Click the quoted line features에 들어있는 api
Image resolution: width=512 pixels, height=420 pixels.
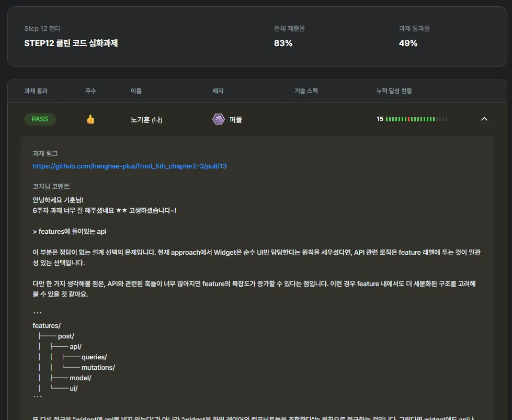(x=69, y=232)
